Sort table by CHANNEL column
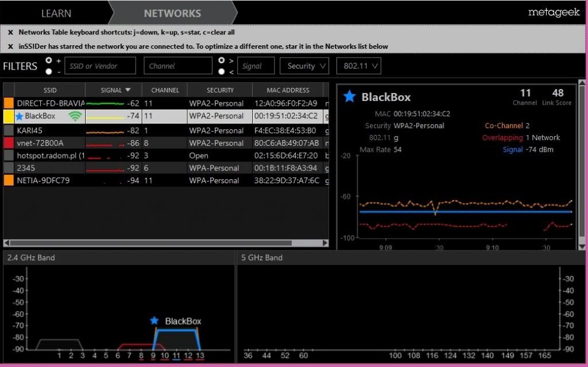Image resolution: width=588 pixels, height=367 pixels. coord(165,90)
